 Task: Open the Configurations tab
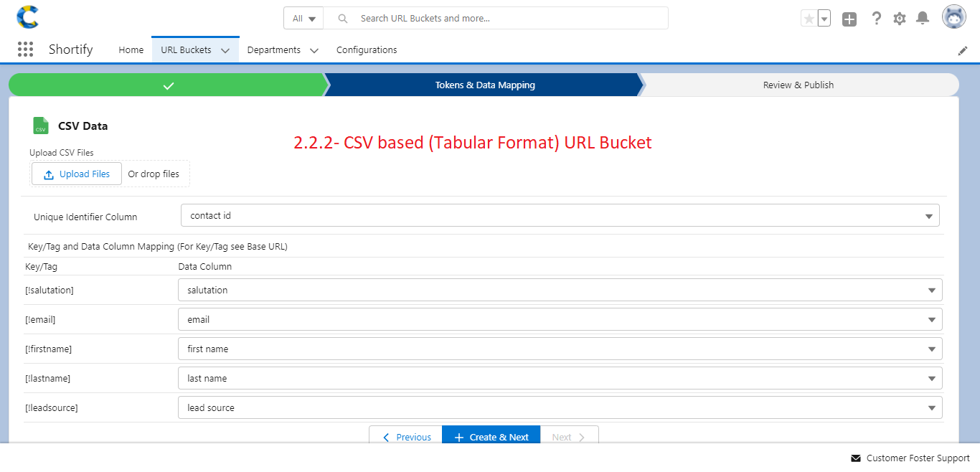click(366, 49)
